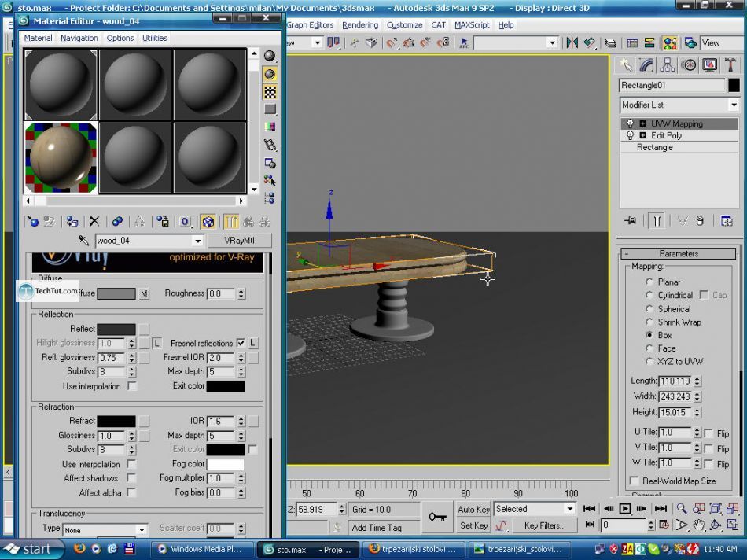Open Material/Map Navigator icon
This screenshot has height=560, width=747.
(270, 197)
